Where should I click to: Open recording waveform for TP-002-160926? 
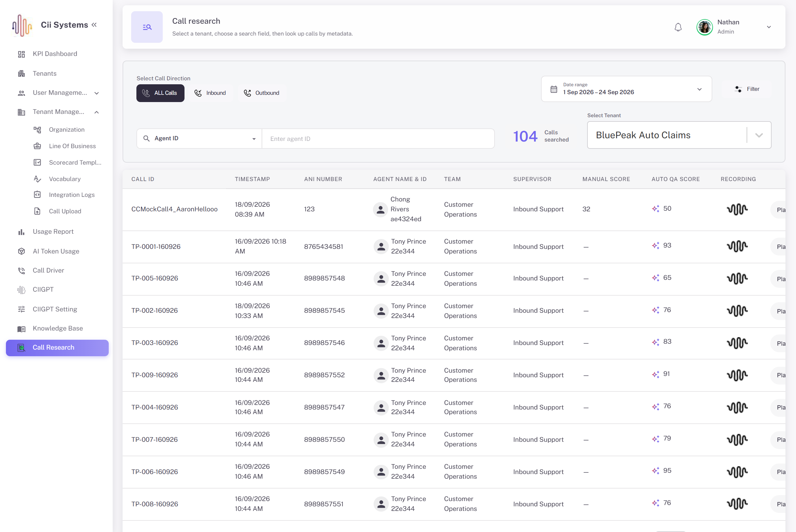click(x=737, y=311)
